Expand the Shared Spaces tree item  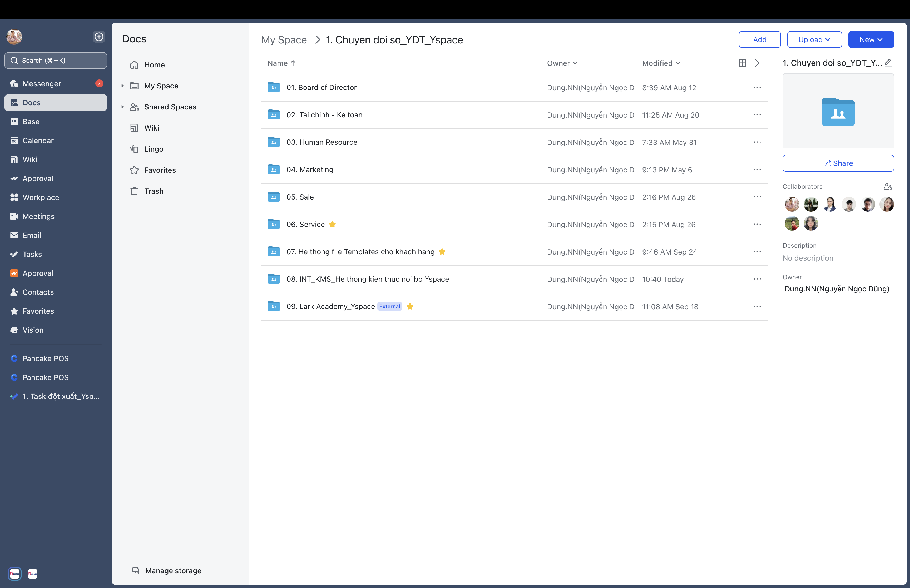point(121,106)
